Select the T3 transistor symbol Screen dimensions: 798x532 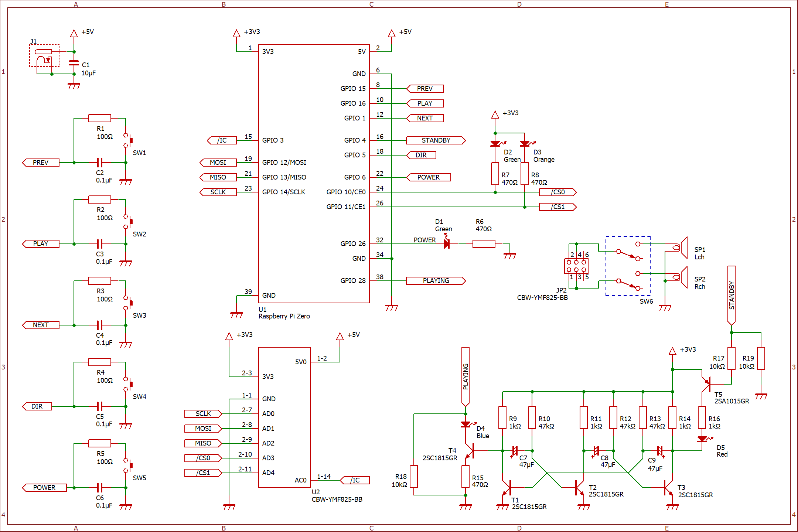click(668, 488)
